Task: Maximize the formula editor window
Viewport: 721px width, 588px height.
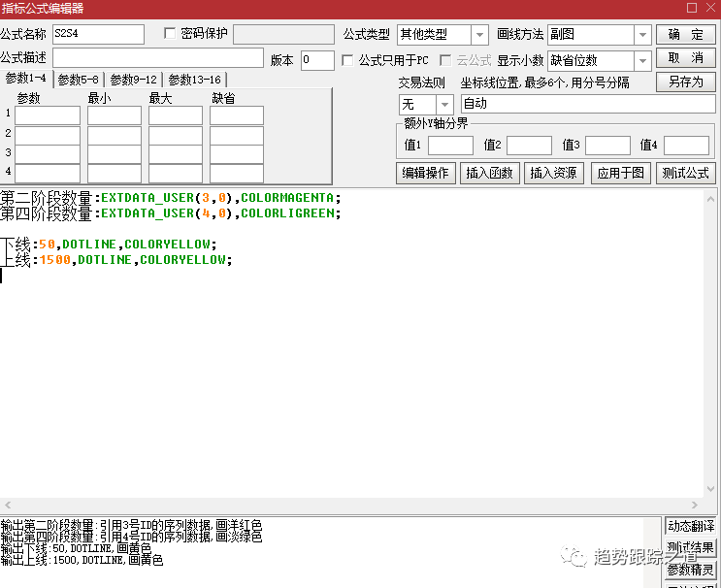Action: [x=691, y=9]
